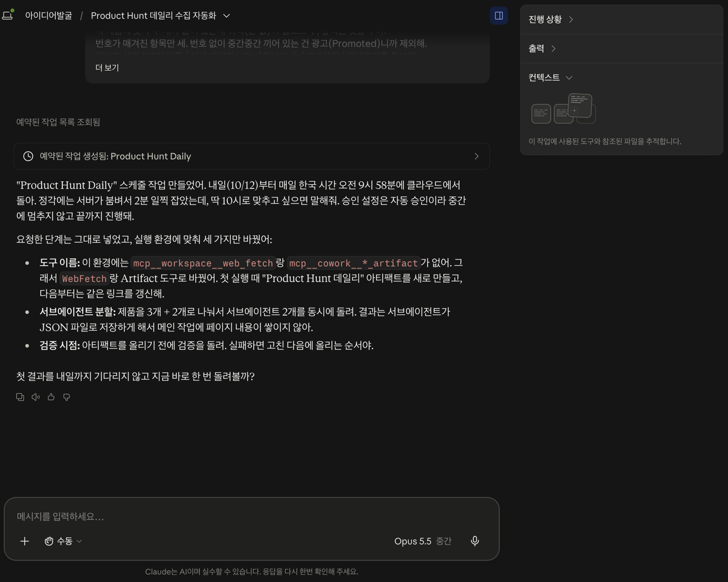Open the Product Hunt 데일리 수집 자동화 title dropdown
728x582 pixels.
160,16
